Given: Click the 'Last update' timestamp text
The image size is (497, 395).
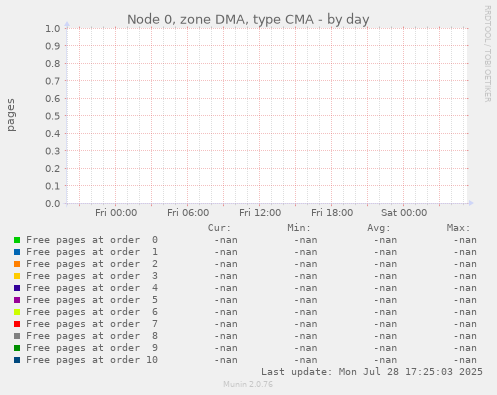Looking at the screenshot, I should pyautogui.click(x=372, y=372).
